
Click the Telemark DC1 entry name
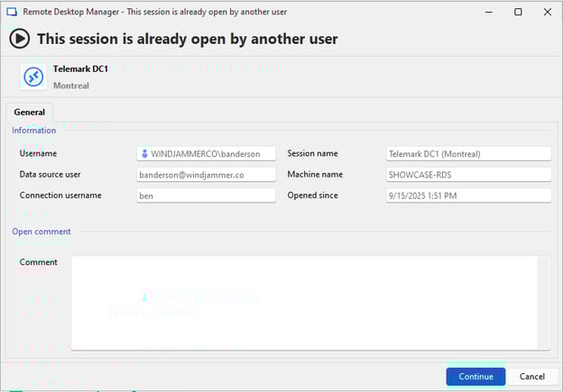tap(80, 69)
